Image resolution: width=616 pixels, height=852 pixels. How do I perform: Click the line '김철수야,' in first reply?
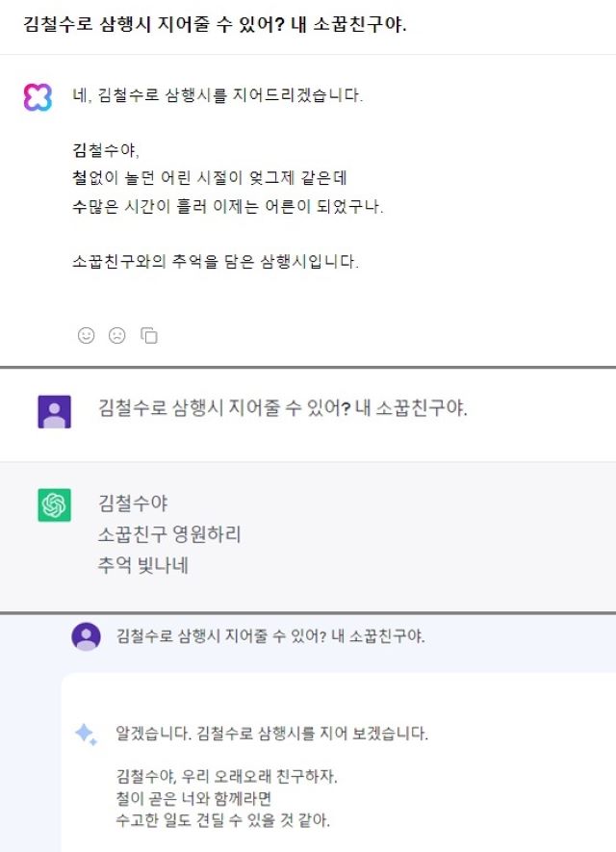pos(106,149)
